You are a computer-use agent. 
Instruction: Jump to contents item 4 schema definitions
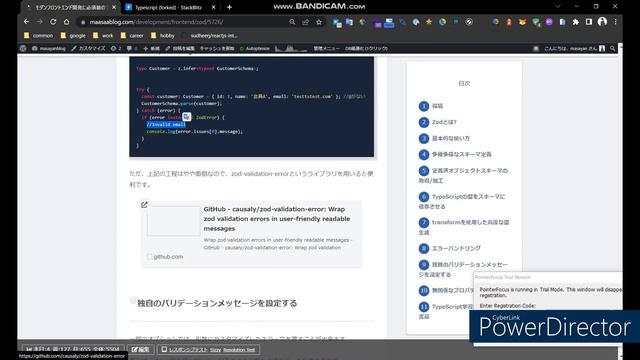tap(455, 154)
